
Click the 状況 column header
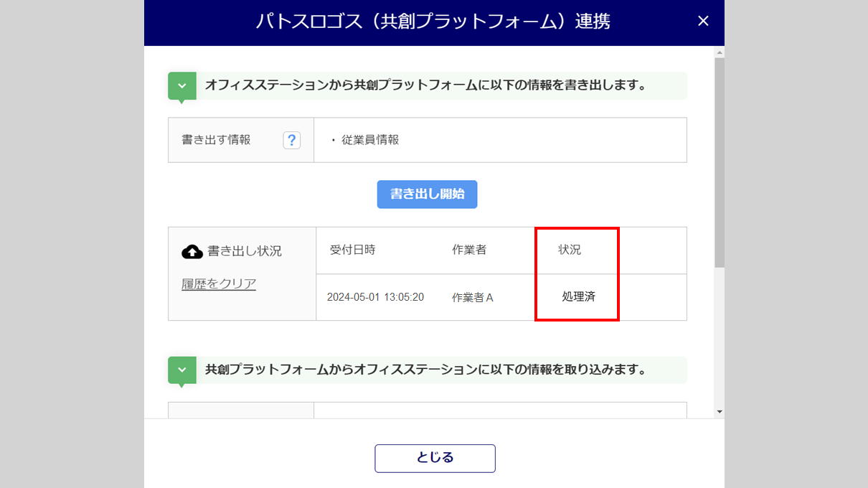pos(570,250)
